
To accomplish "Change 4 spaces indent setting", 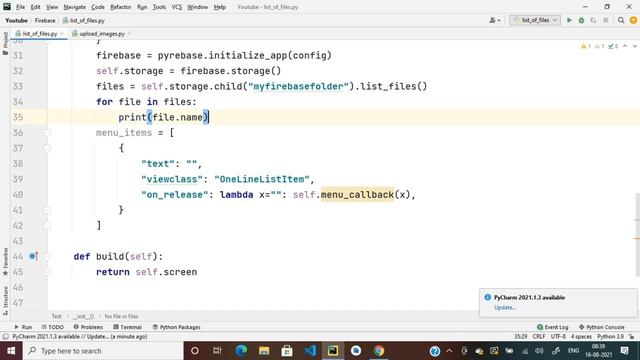I will [581, 337].
